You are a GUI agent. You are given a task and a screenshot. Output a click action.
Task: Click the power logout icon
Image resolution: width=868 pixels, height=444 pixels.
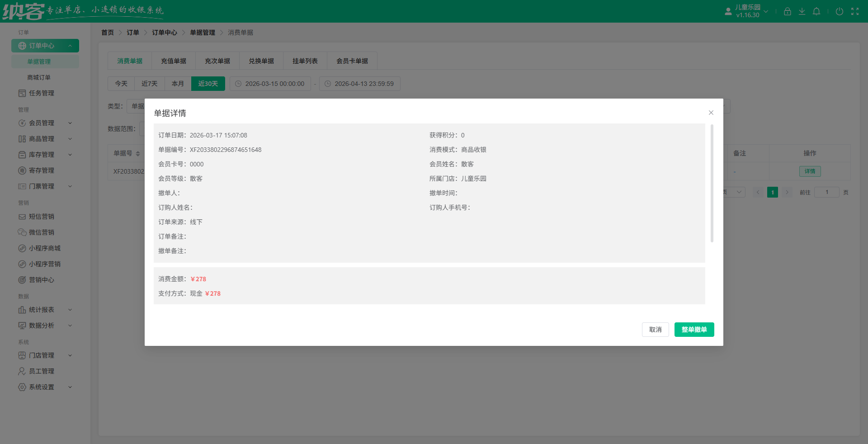(x=839, y=11)
